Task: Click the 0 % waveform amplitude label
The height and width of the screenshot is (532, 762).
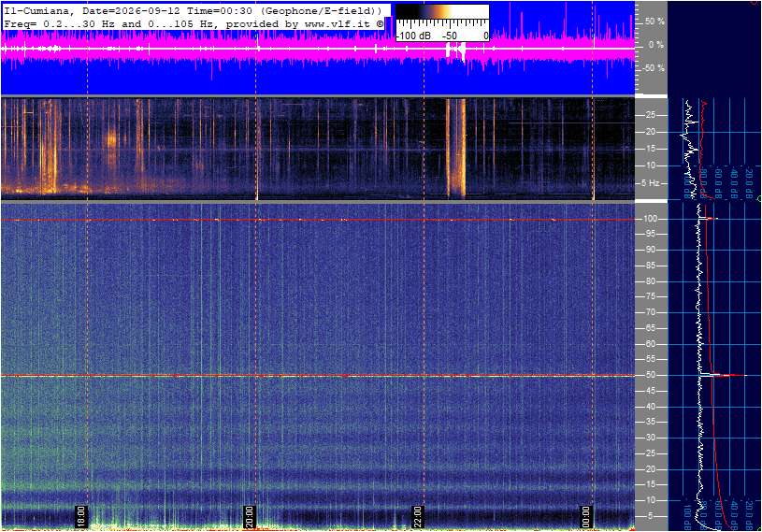Action: click(656, 45)
